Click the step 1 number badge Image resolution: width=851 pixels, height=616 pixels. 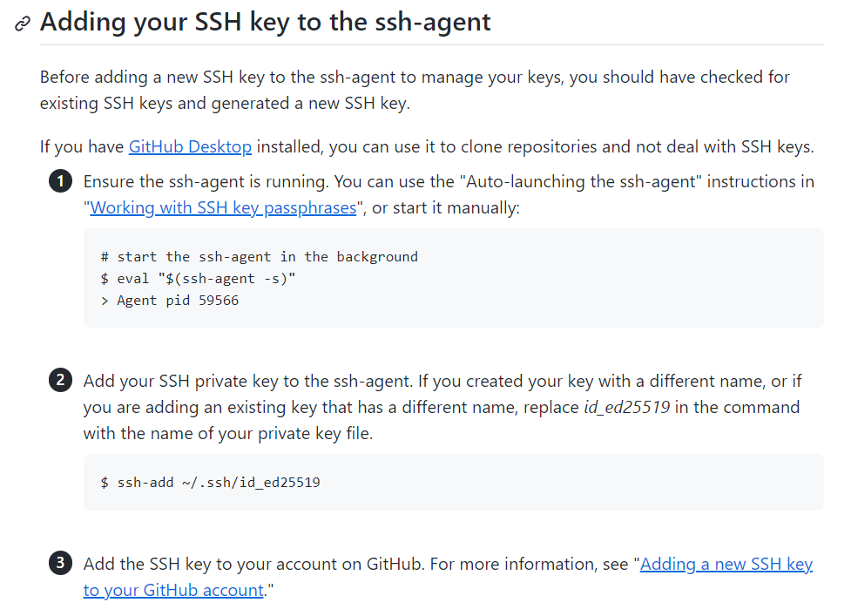point(60,181)
